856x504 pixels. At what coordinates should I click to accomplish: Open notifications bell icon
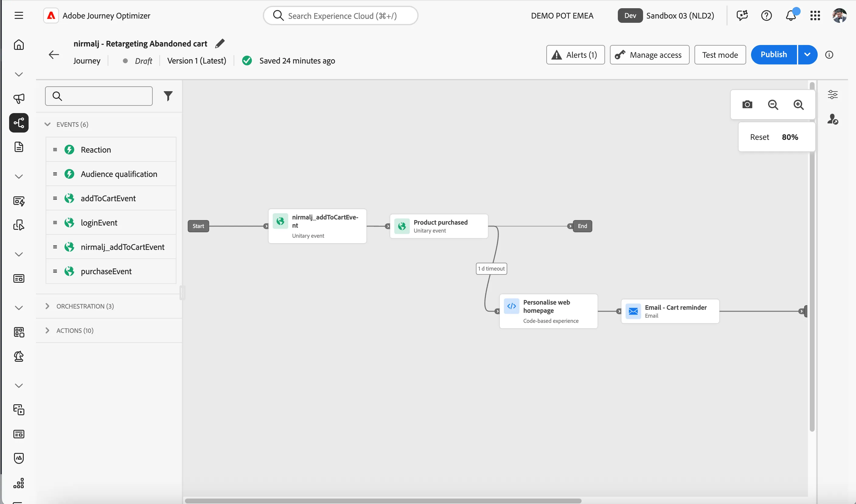pyautogui.click(x=791, y=16)
